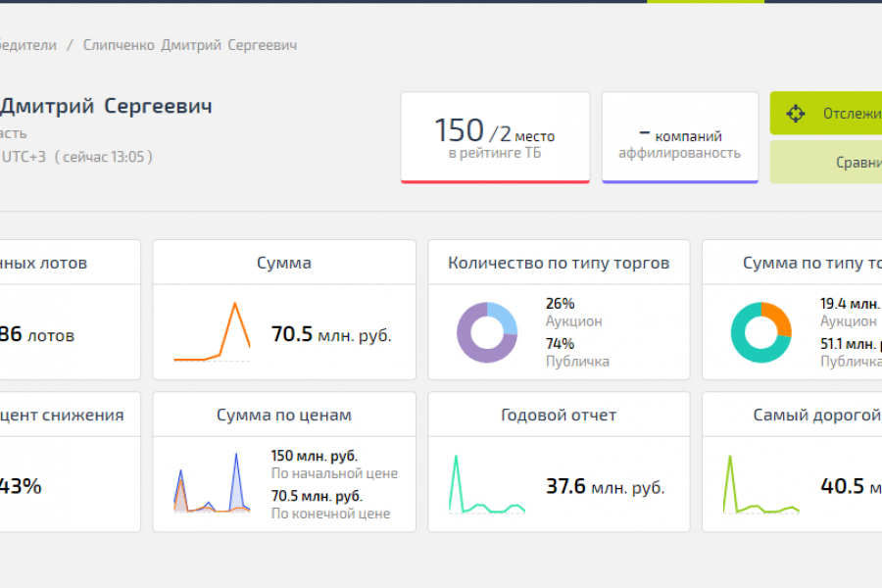Click the Сумма card header
This screenshot has width=882, height=588.
[x=284, y=263]
